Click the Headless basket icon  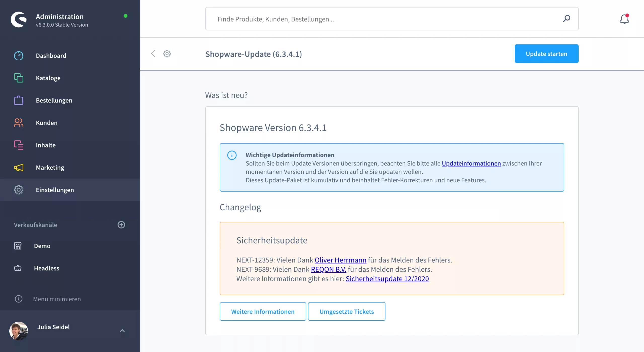[x=18, y=268]
